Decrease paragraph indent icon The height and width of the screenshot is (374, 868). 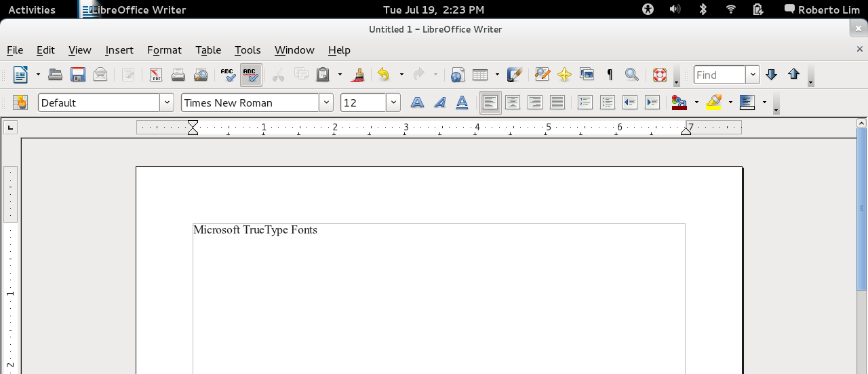tap(630, 102)
